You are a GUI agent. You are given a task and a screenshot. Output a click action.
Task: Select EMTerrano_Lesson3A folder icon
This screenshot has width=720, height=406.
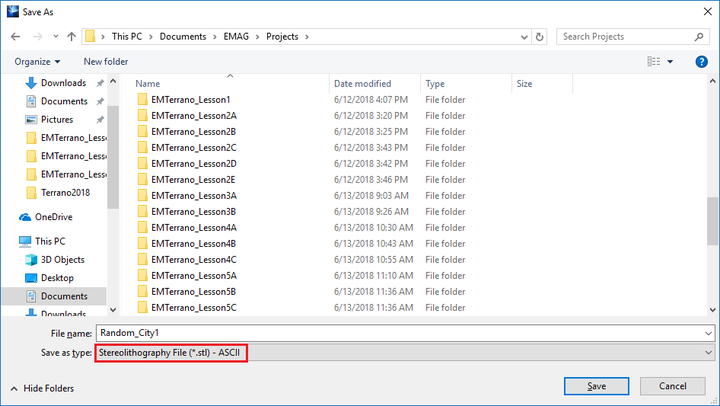142,196
